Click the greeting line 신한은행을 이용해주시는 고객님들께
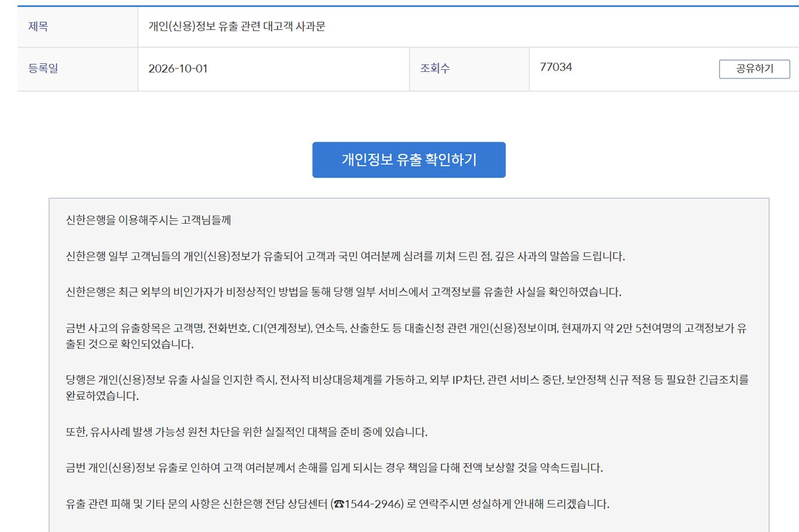 point(148,220)
